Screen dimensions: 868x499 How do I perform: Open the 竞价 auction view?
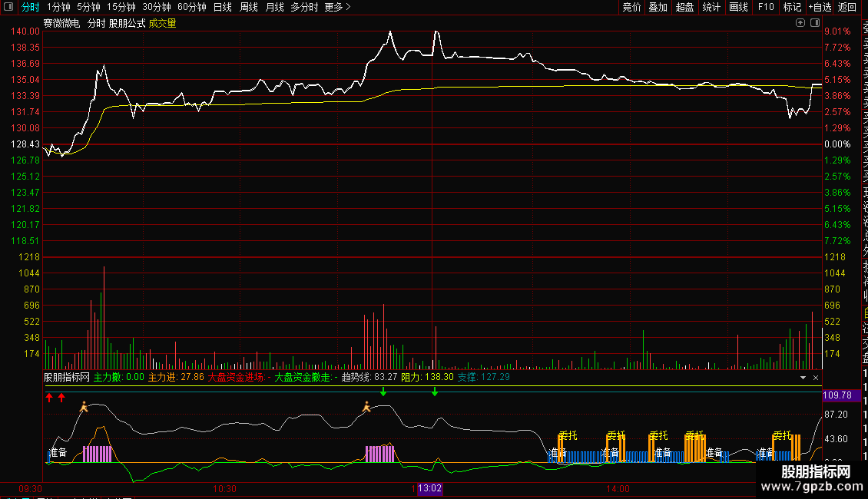coord(631,7)
